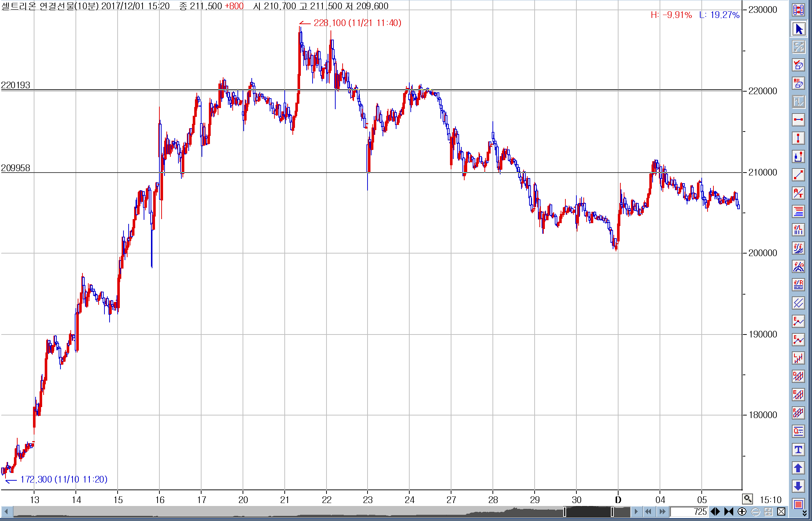The width and height of the screenshot is (812, 521).
Task: Click the left handle of range slider
Action: coord(565,512)
